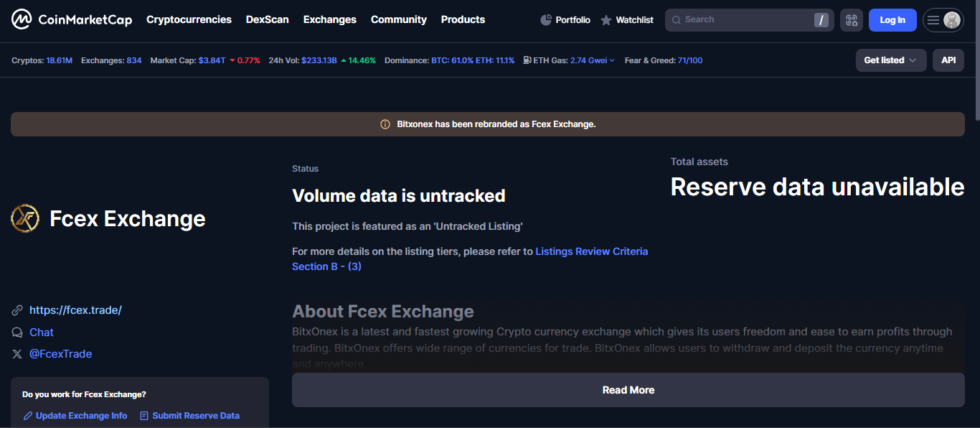Open the Chat link
Image resolution: width=980 pixels, height=428 pixels.
[42, 332]
